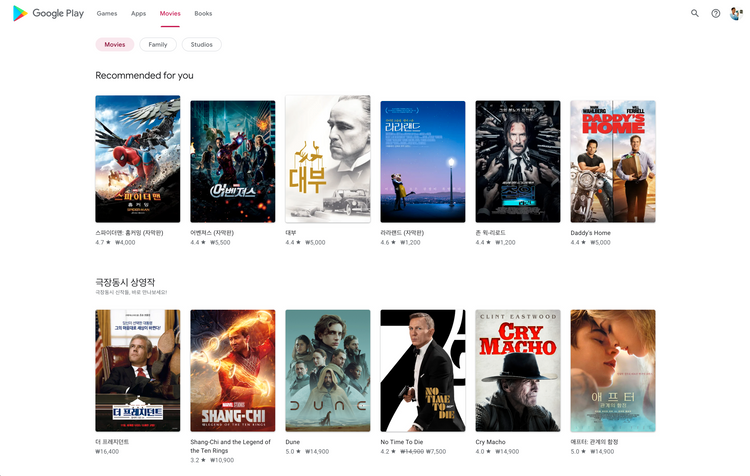Click the search magnifier icon
The width and height of the screenshot is (750, 476).
[x=695, y=13]
